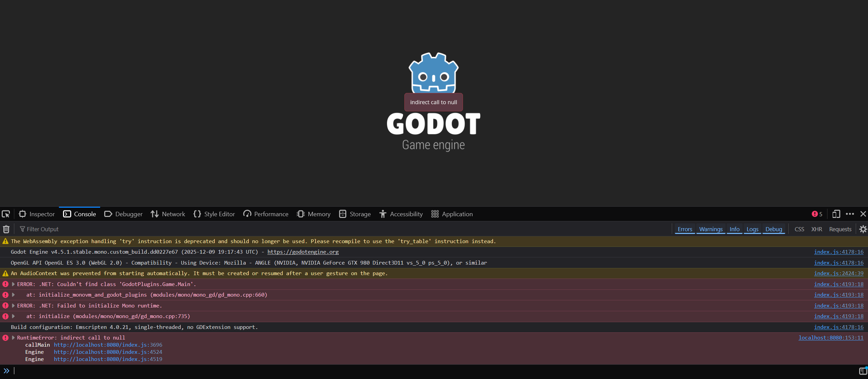
Task: Open callMain index.js:3696 source link
Action: pos(108,345)
